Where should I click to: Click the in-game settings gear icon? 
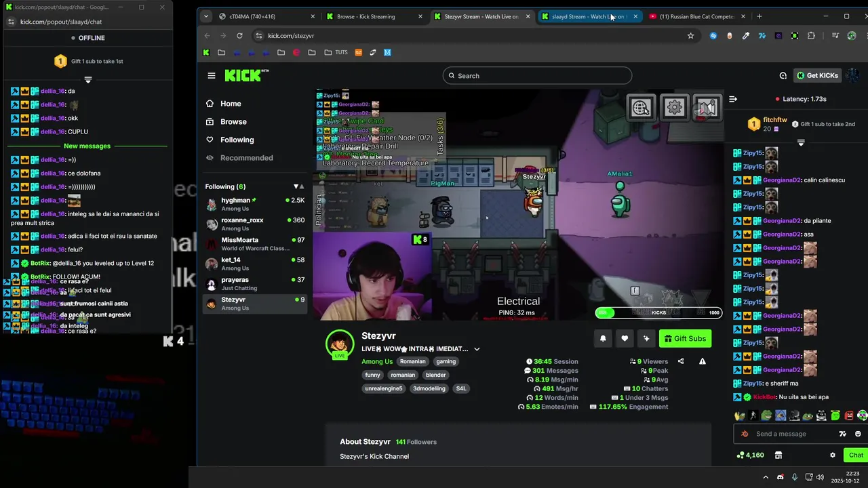click(x=673, y=107)
